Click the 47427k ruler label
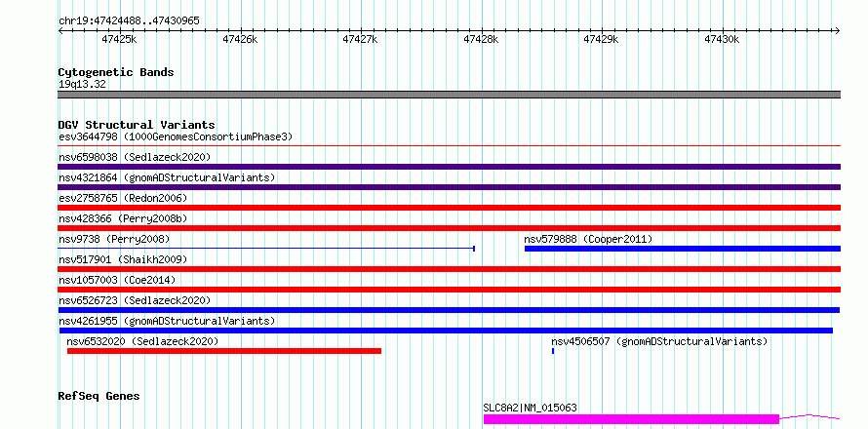This screenshot has height=429, width=868. 360,39
